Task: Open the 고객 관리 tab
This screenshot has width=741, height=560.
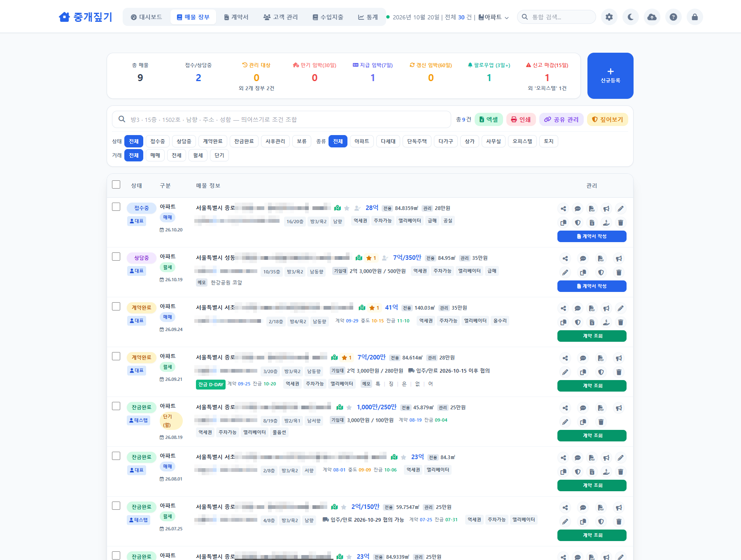Action: click(280, 17)
